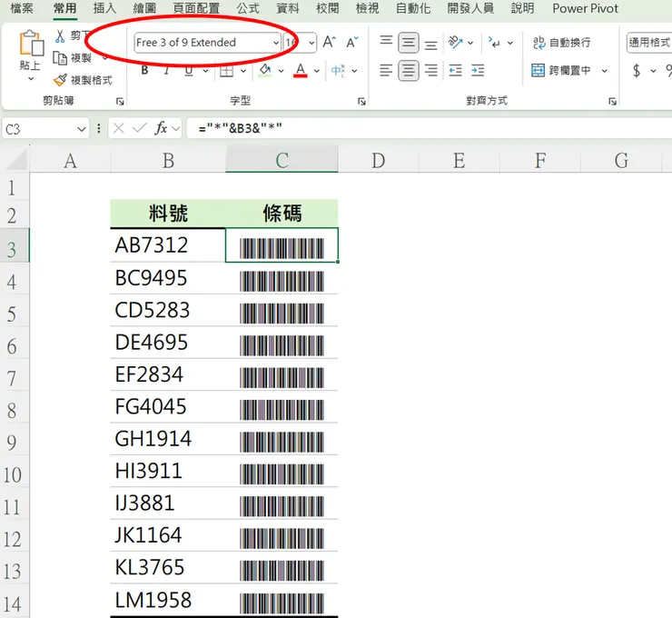
Task: Click the Insert Function fx icon
Action: [x=161, y=128]
